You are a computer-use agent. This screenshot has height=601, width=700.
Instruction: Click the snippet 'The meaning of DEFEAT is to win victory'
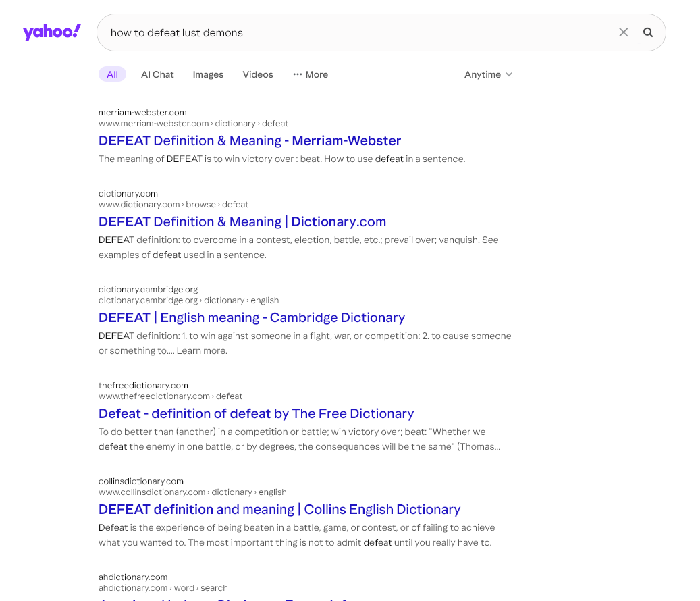pos(281,159)
